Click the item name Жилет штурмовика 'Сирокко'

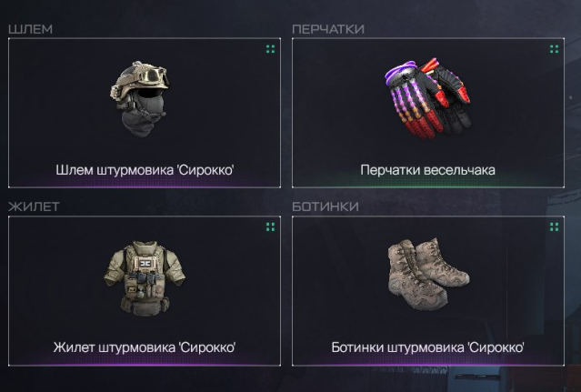coord(145,347)
